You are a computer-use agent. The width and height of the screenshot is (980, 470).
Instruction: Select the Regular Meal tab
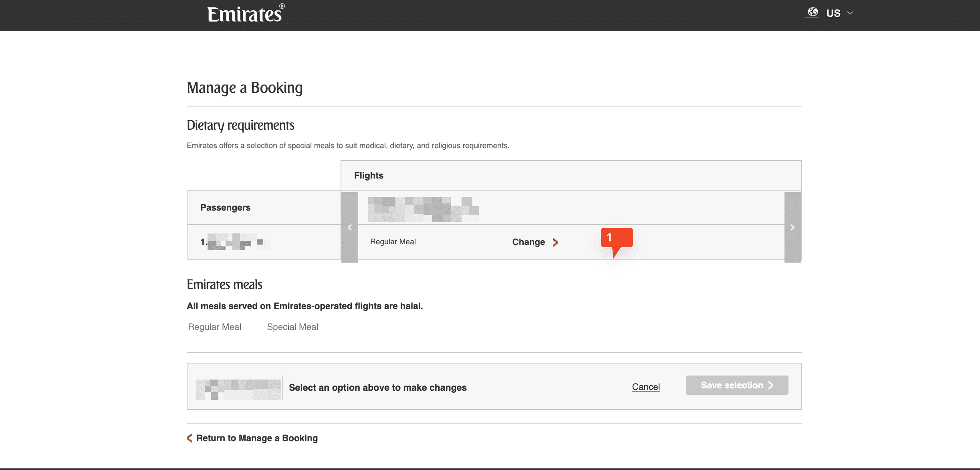[x=215, y=327]
